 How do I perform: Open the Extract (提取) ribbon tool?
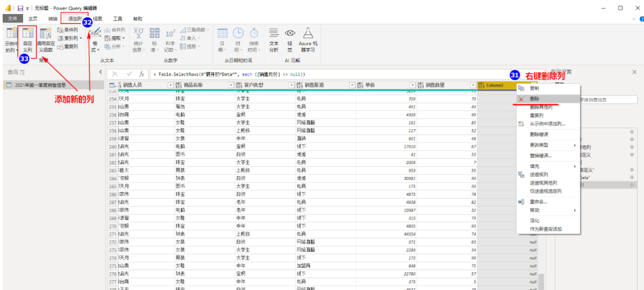[114, 38]
